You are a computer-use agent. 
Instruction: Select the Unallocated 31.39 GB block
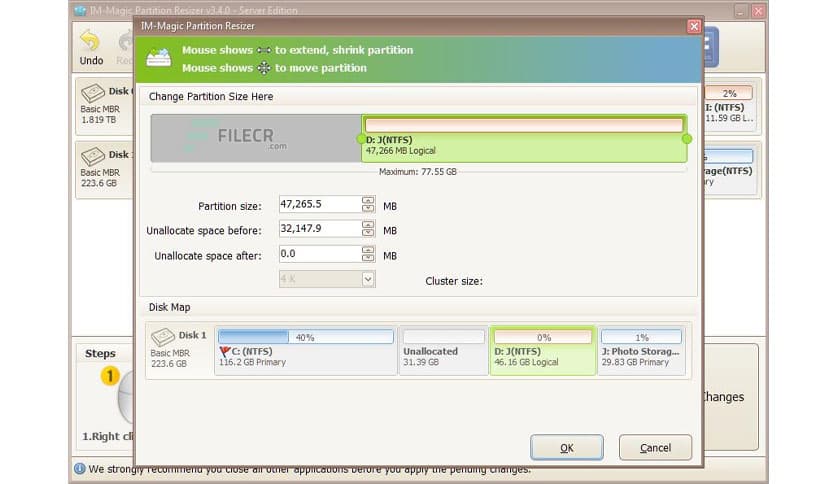443,351
